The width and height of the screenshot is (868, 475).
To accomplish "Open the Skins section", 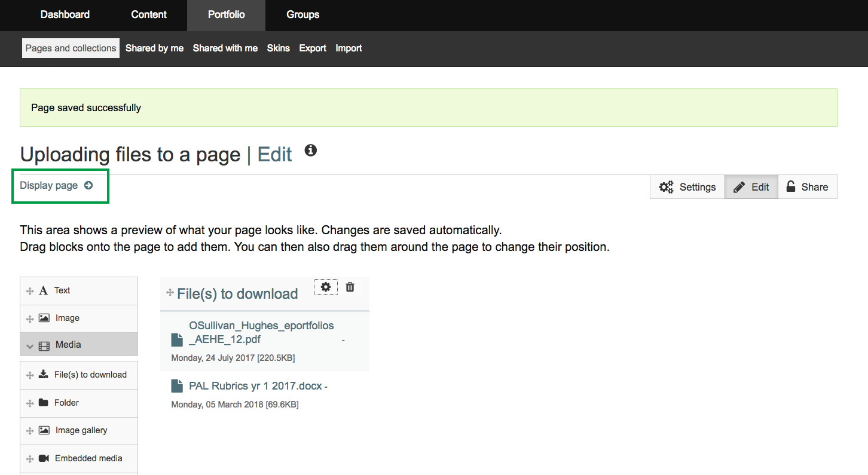I will [x=278, y=48].
